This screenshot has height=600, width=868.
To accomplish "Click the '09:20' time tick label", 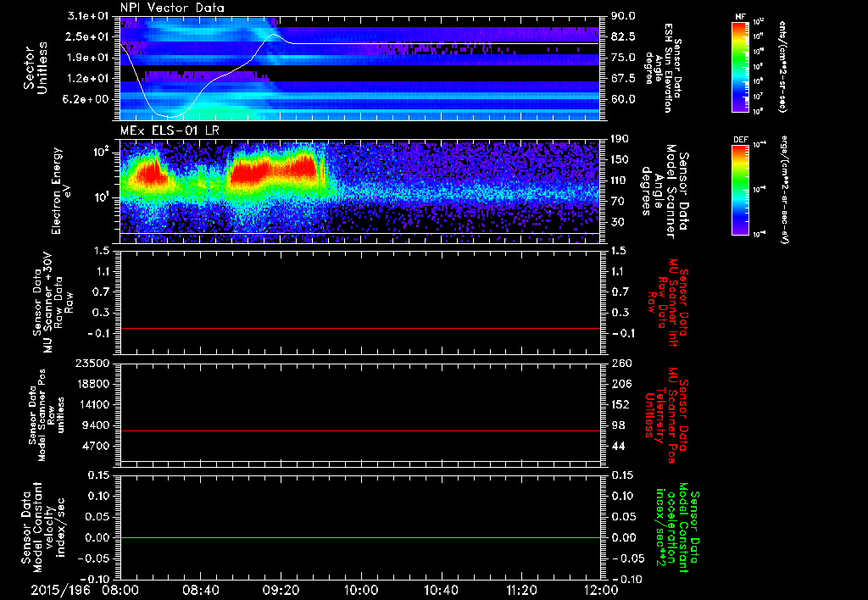I will 281,590.
